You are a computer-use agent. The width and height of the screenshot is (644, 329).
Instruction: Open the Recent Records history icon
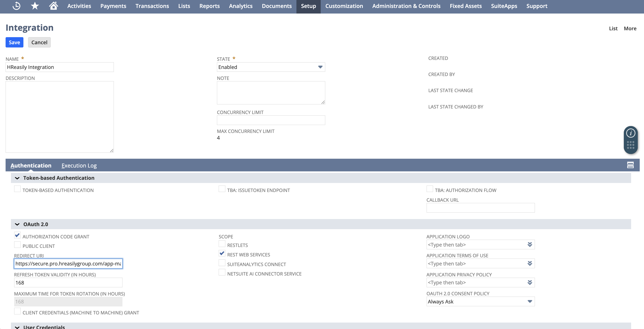pos(17,6)
